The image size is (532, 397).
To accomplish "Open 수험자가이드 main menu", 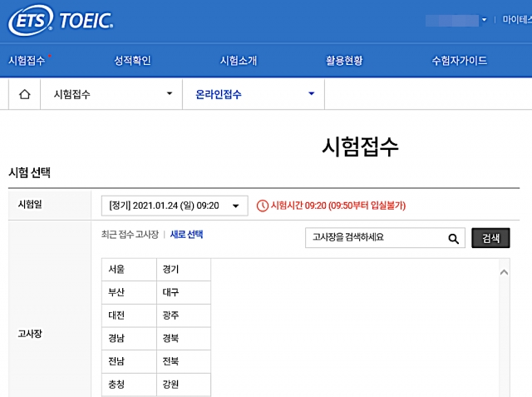I will [460, 61].
